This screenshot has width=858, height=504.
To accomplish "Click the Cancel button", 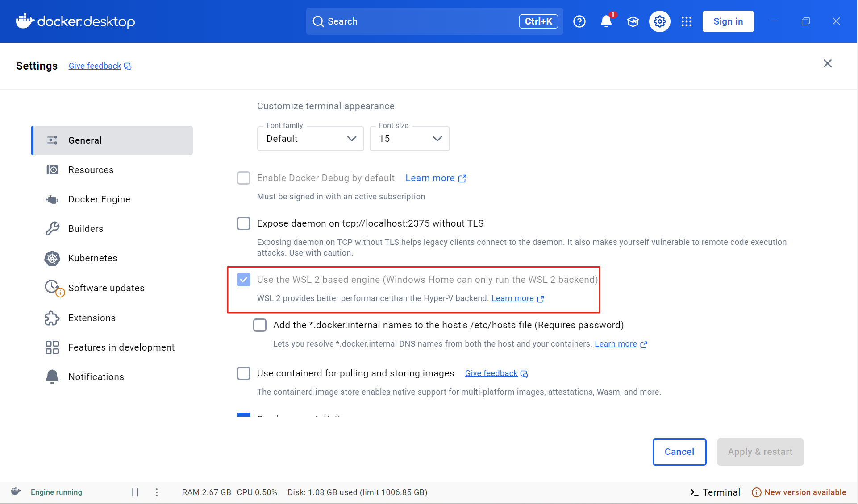I will (x=679, y=452).
